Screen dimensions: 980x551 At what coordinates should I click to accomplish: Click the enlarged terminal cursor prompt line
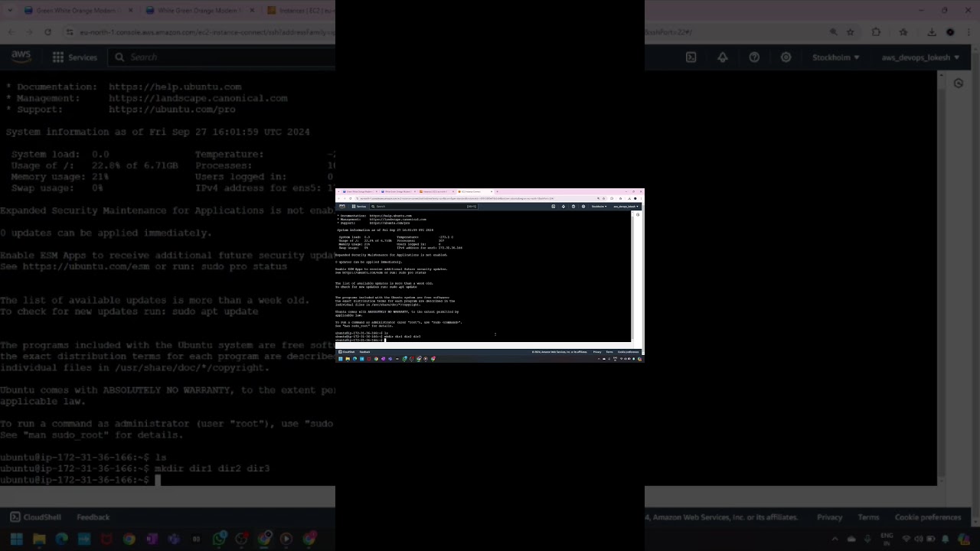click(80, 480)
